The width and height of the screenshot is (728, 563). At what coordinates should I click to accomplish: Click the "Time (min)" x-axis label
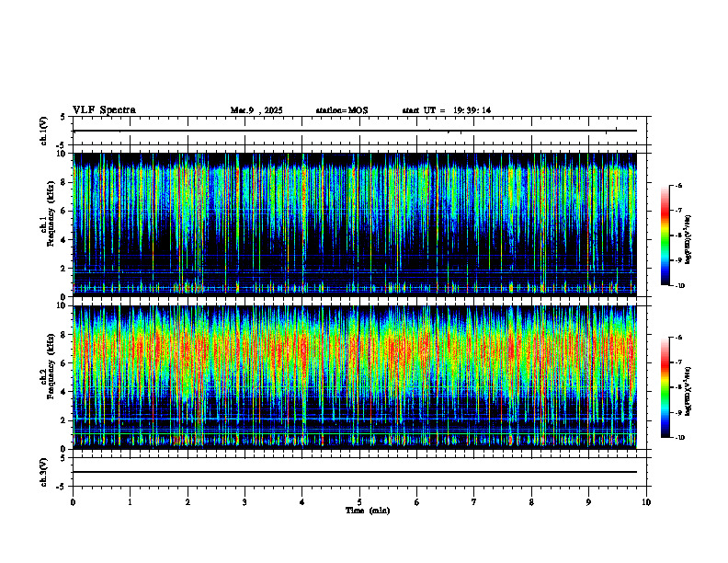pos(368,511)
